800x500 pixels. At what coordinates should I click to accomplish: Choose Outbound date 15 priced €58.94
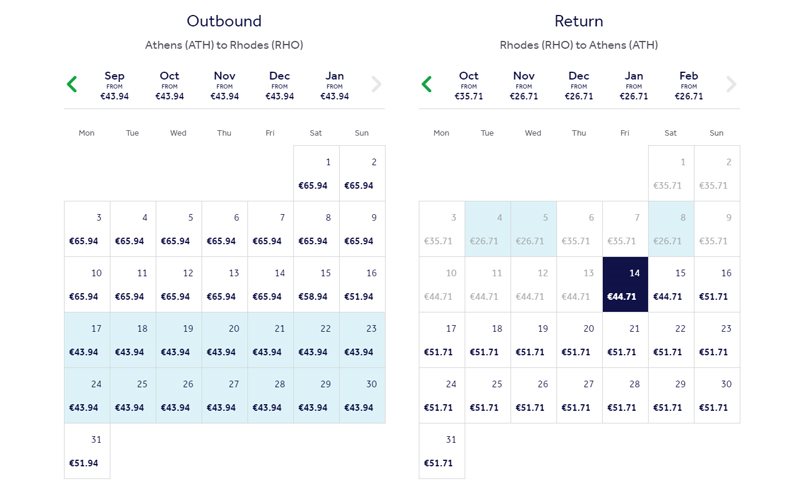point(317,284)
